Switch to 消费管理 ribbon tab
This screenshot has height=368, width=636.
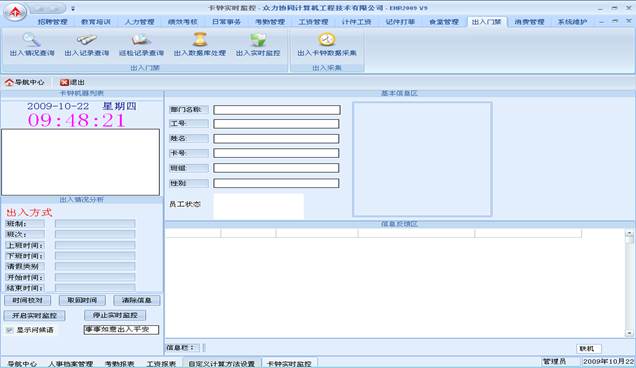(529, 22)
